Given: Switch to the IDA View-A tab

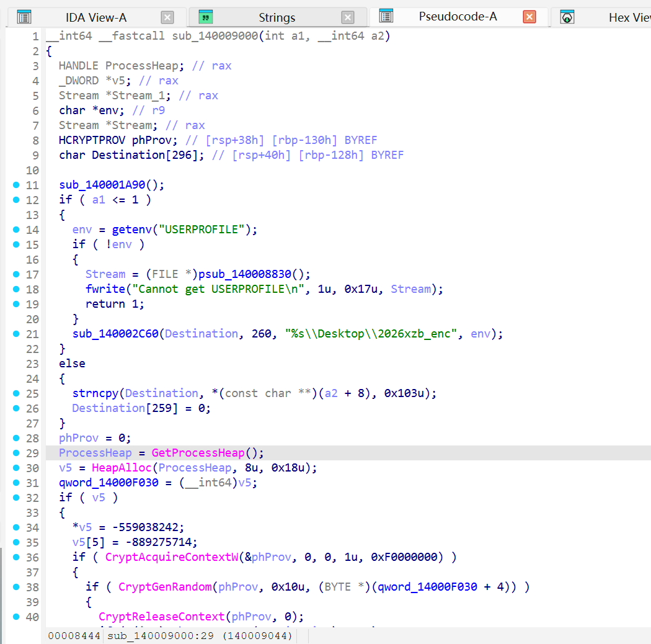Looking at the screenshot, I should (96, 17).
